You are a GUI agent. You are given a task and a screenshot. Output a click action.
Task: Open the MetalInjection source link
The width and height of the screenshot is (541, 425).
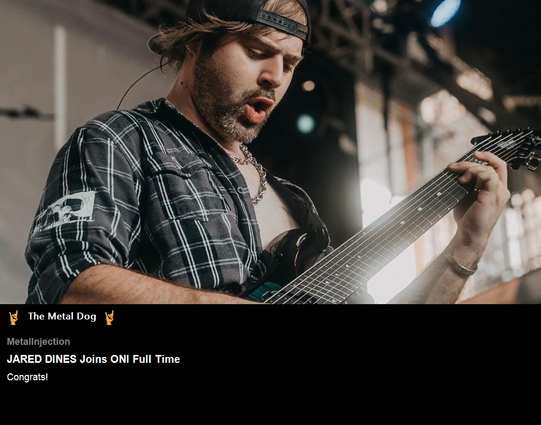point(38,342)
